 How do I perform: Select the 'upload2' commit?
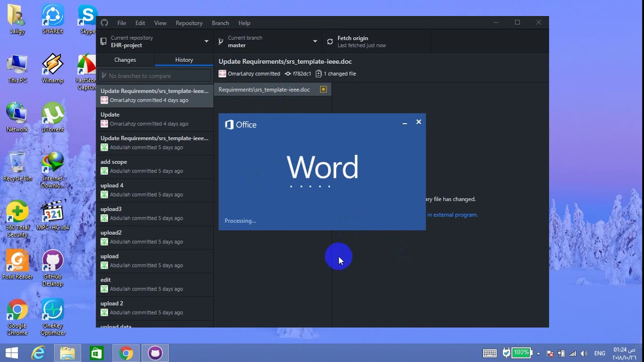pyautogui.click(x=154, y=237)
